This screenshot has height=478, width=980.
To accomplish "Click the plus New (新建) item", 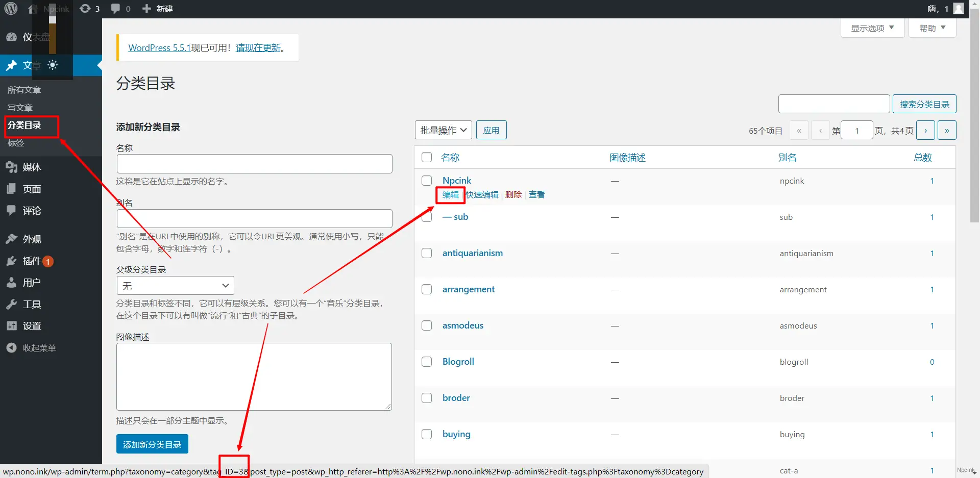I will coord(157,9).
